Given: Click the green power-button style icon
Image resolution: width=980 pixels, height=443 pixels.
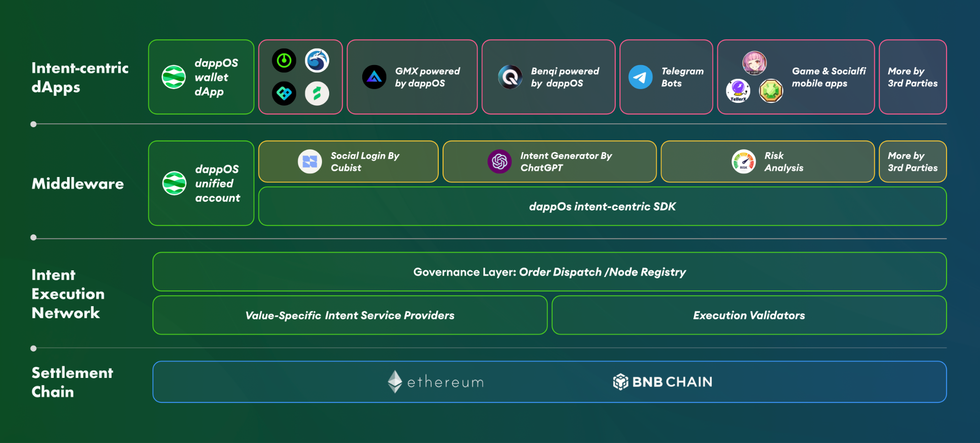Looking at the screenshot, I should click(x=284, y=61).
